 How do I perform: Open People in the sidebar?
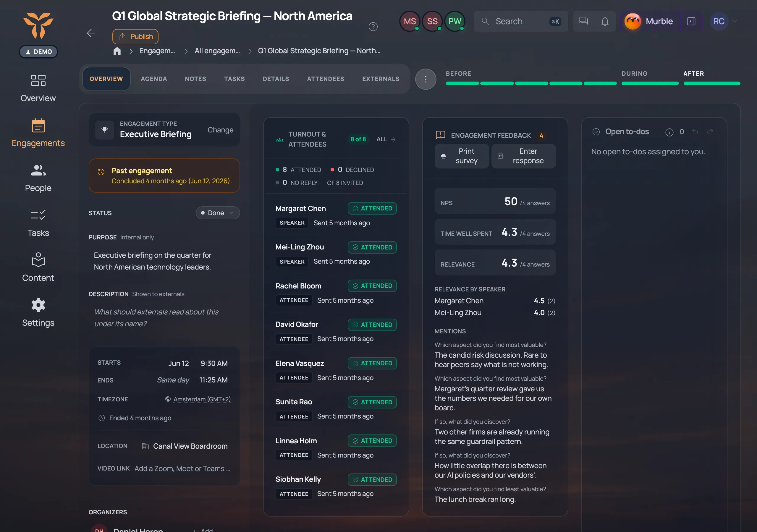tap(38, 178)
